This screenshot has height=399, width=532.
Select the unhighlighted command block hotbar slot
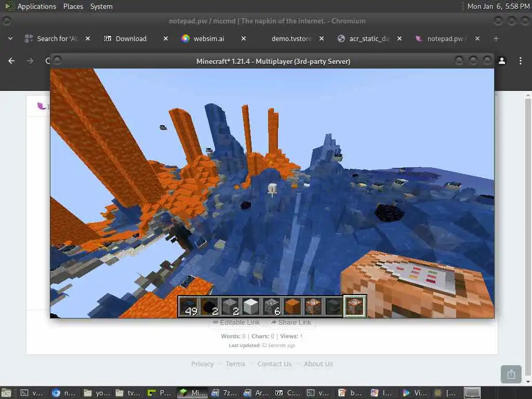pyautogui.click(x=313, y=307)
